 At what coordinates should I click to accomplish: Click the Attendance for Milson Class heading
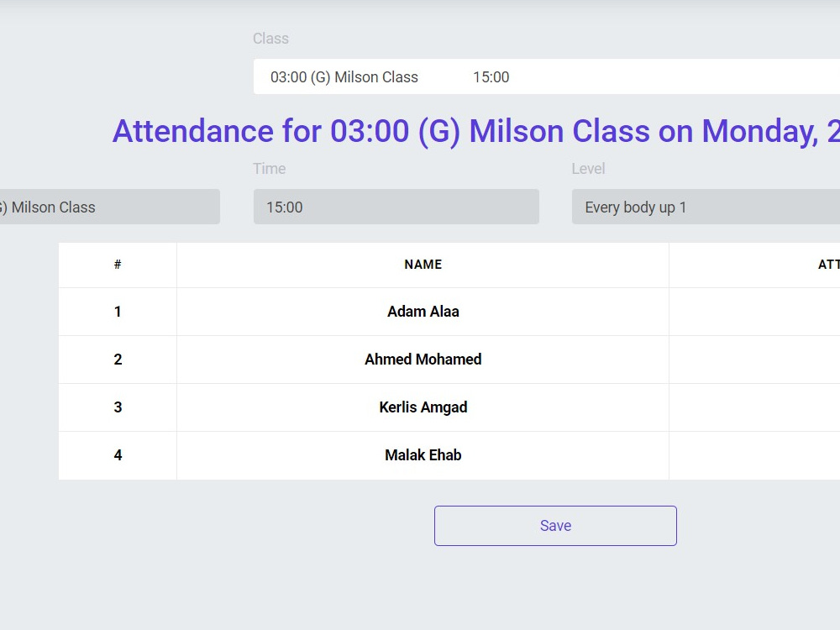point(475,131)
